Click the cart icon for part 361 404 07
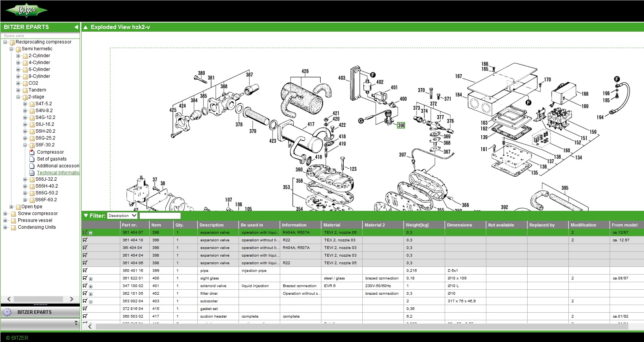Screen dimensions: 644x342 (x=85, y=232)
